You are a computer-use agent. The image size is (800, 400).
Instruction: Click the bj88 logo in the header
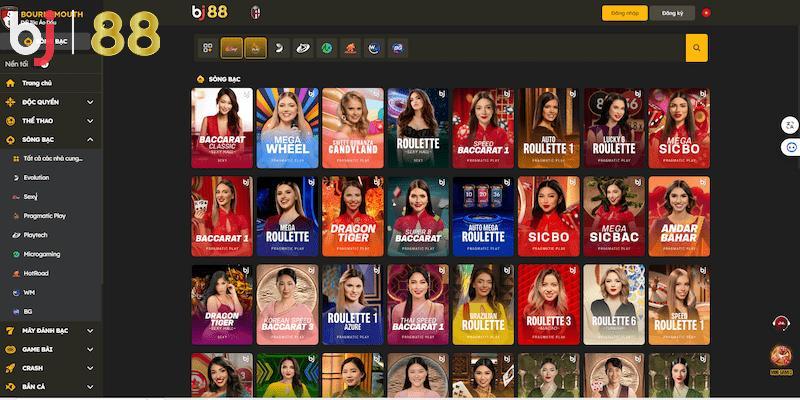(x=210, y=12)
